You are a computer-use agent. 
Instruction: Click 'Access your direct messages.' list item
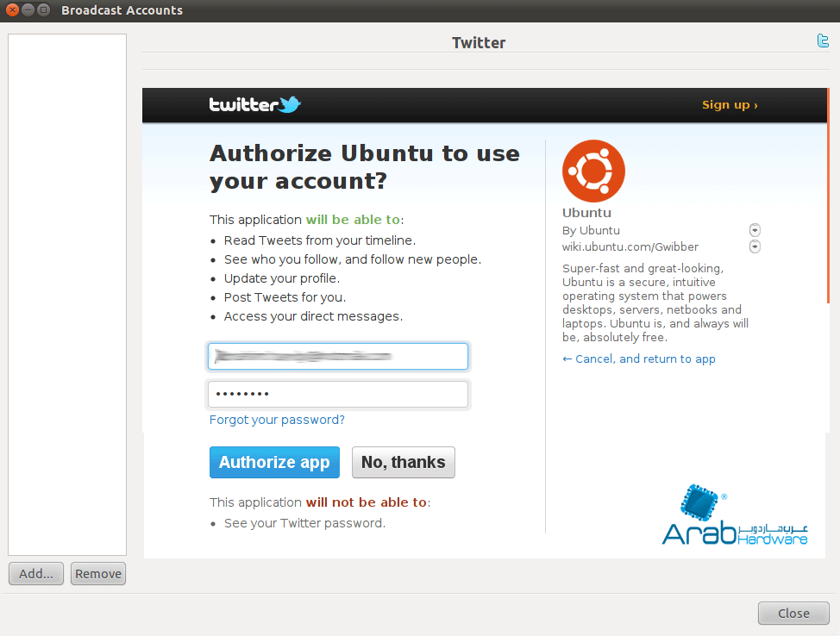tap(313, 316)
